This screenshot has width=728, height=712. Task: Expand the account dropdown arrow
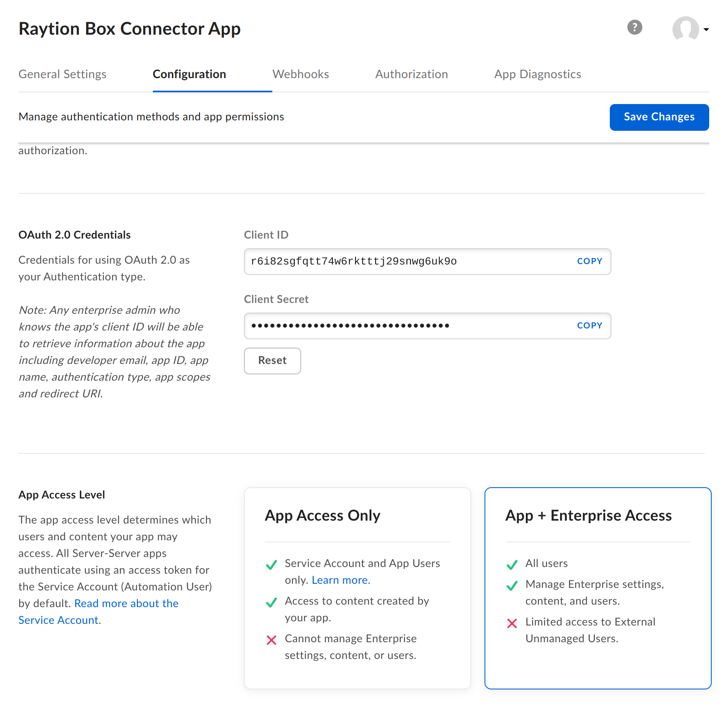[706, 30]
